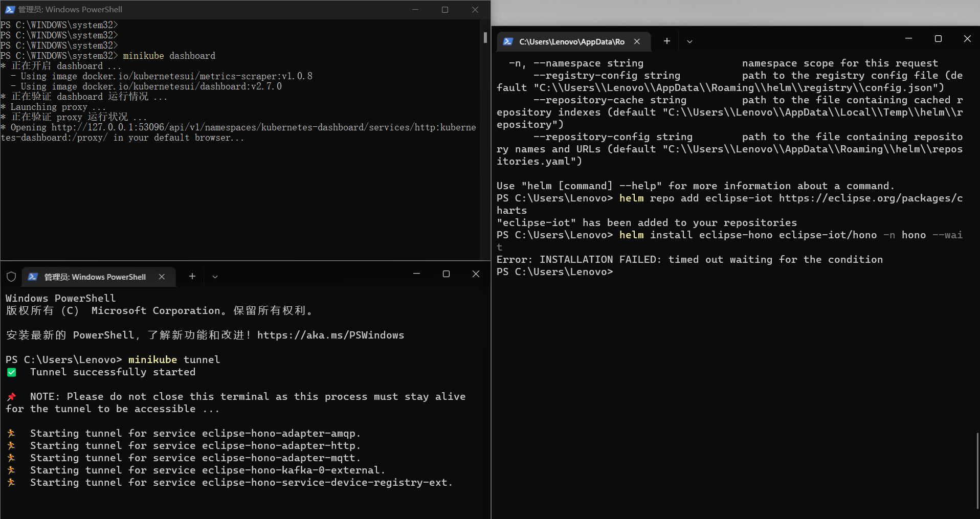Viewport: 980px width, 519px height.
Task: Click the runner icon for eclipse-hono-service-device-registry-ext tunnel
Action: click(x=11, y=482)
